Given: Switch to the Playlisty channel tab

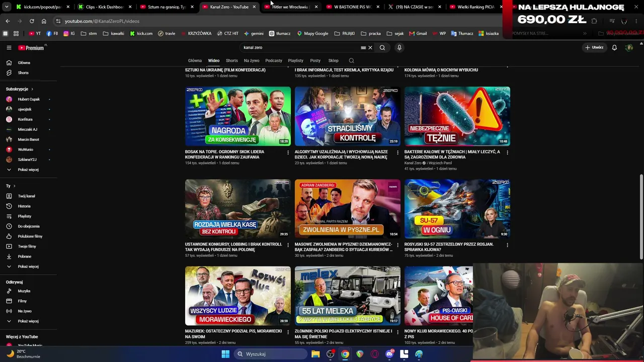Looking at the screenshot, I should click(296, 61).
